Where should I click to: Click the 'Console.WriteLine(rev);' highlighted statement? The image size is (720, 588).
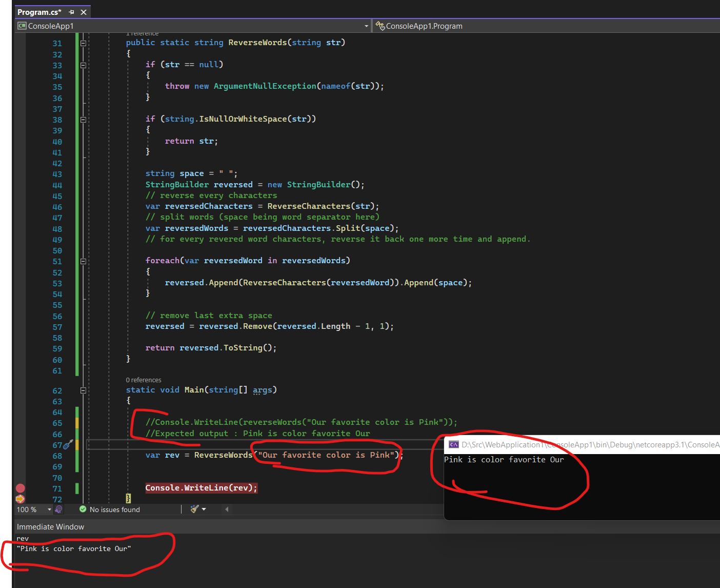[201, 488]
